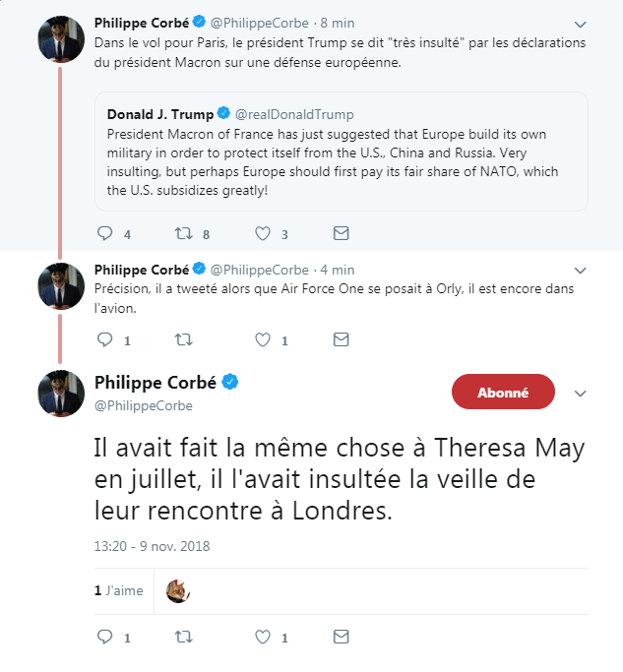The width and height of the screenshot is (623, 672).
Task: Retweet the first tweet with 8 retweets
Action: [x=182, y=233]
